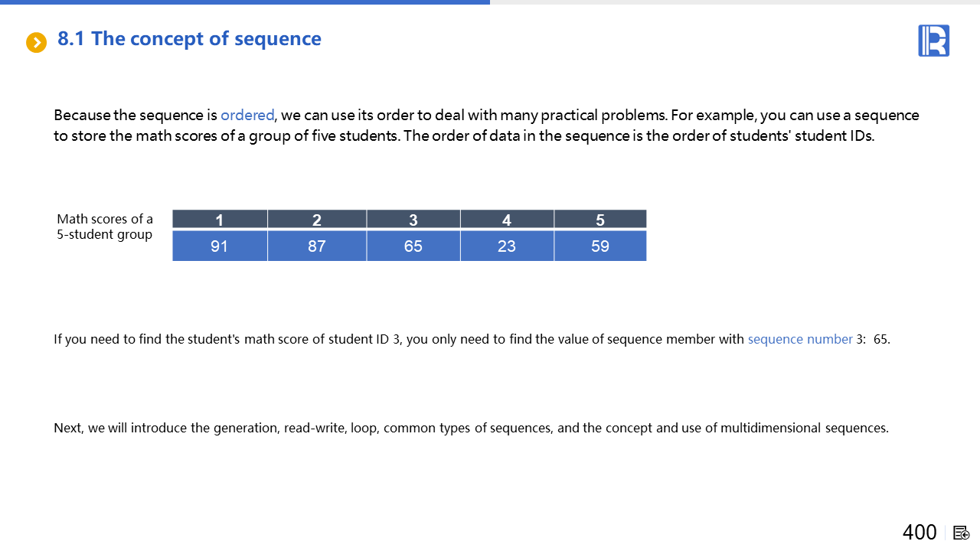
Task: Click the table cell showing score 87
Action: (317, 246)
